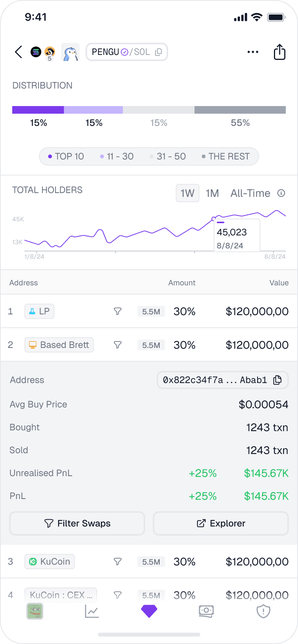
Task: Tap the share icon in header
Action: tap(280, 52)
